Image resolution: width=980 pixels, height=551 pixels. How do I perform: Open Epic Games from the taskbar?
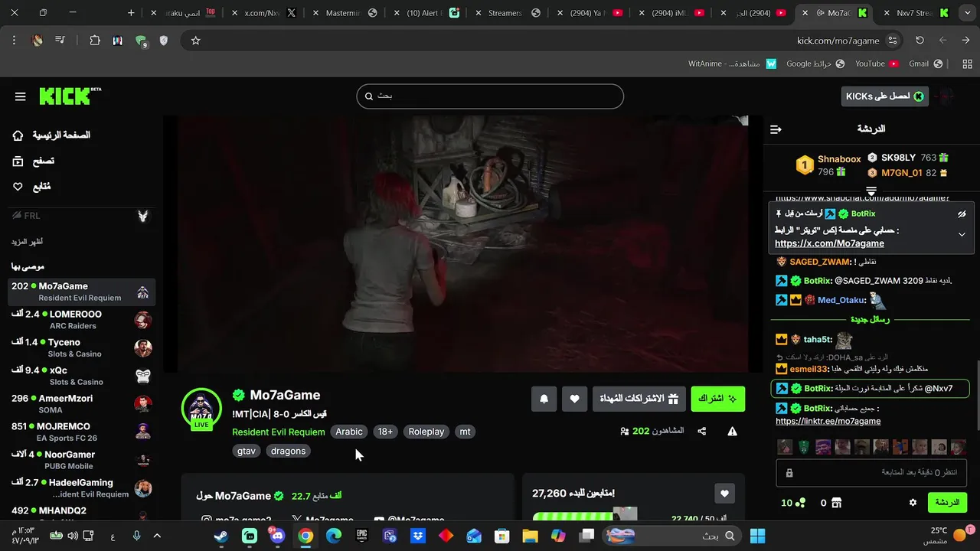pos(362,536)
